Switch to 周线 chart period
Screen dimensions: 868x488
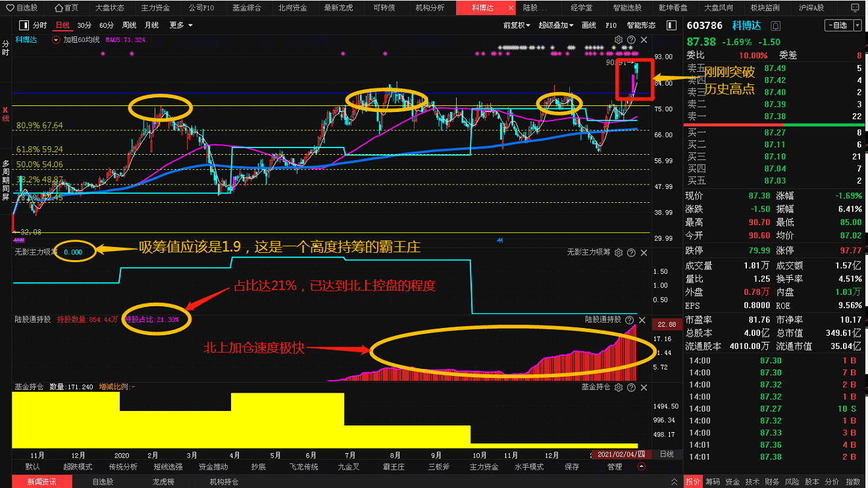click(129, 25)
